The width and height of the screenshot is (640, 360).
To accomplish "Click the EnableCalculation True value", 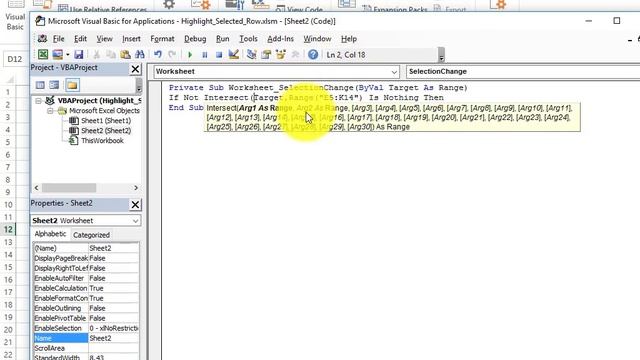I will [113, 288].
